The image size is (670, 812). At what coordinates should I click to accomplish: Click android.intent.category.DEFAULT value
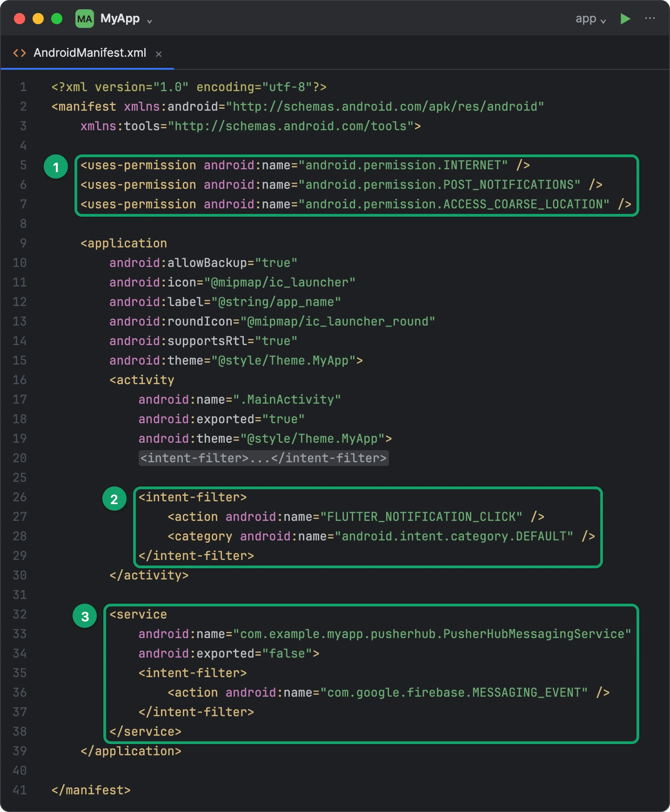[454, 536]
